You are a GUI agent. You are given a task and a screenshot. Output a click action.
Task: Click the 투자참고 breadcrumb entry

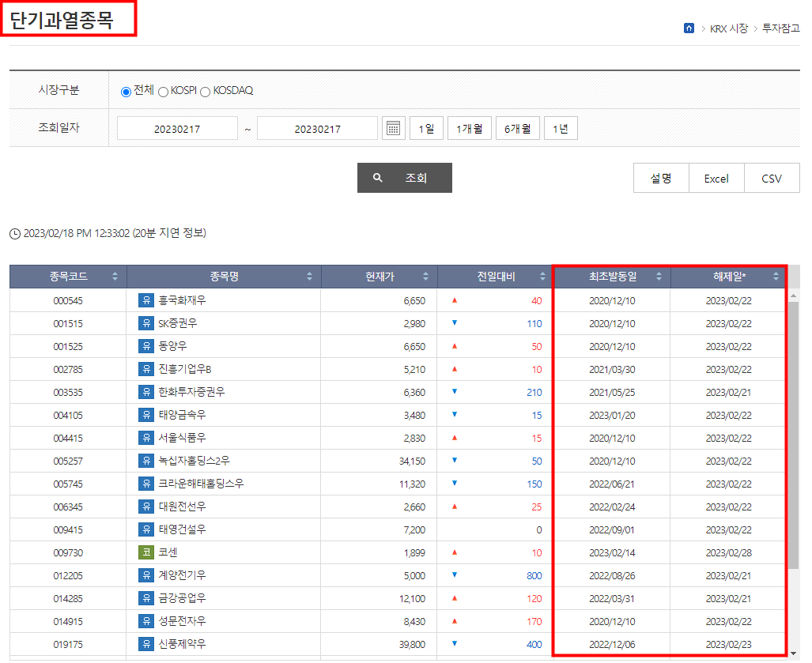pyautogui.click(x=779, y=27)
